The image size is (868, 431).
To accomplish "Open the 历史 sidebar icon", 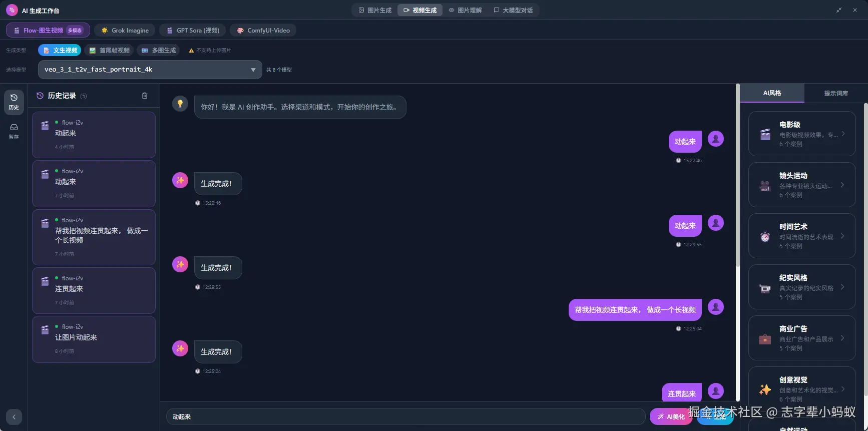I will coord(14,102).
